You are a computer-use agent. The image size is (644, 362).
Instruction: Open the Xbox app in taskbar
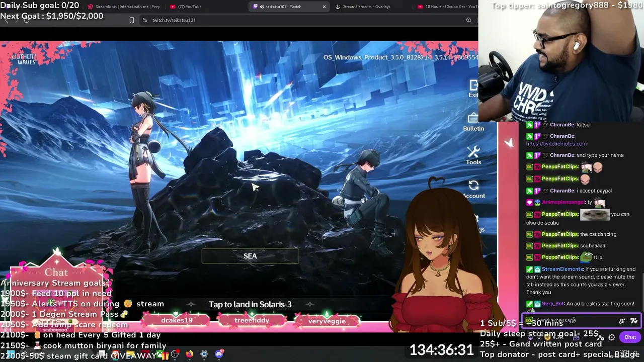click(160, 354)
